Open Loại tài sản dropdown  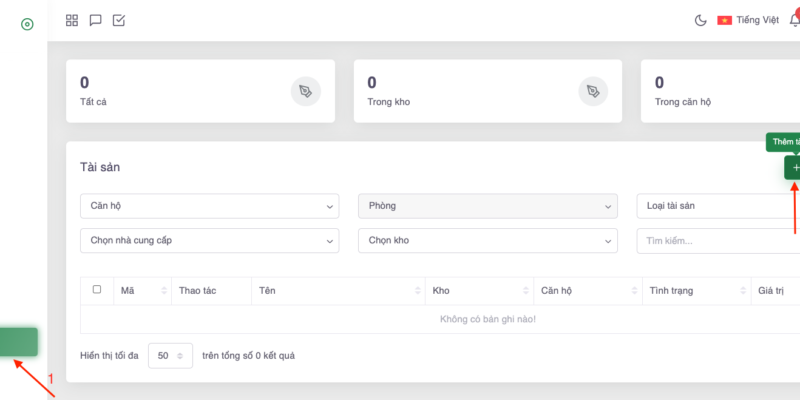click(718, 206)
